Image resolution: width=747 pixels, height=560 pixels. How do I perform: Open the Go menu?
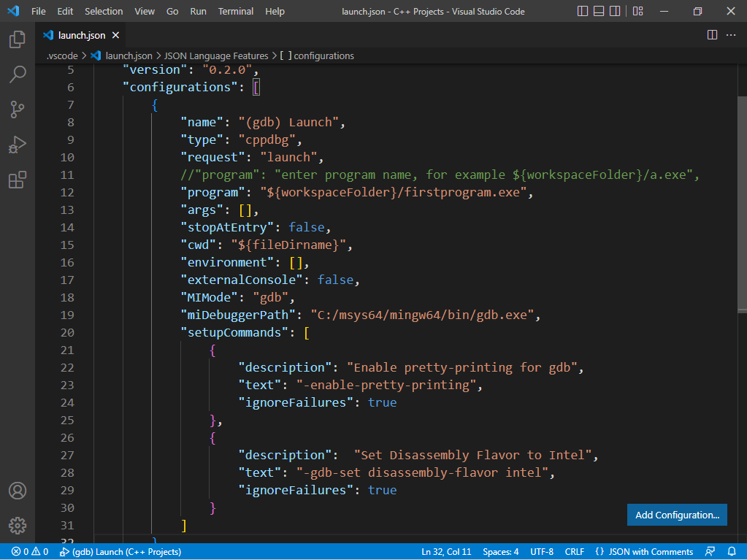172,12
